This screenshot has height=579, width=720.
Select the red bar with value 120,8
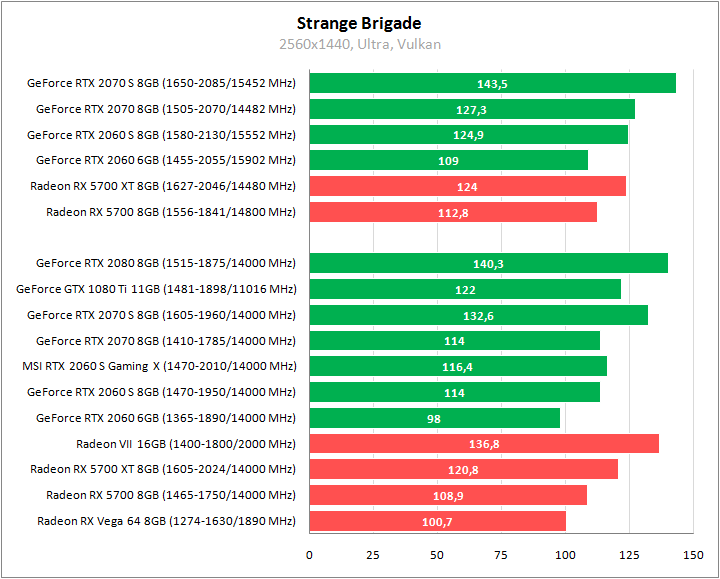point(463,470)
